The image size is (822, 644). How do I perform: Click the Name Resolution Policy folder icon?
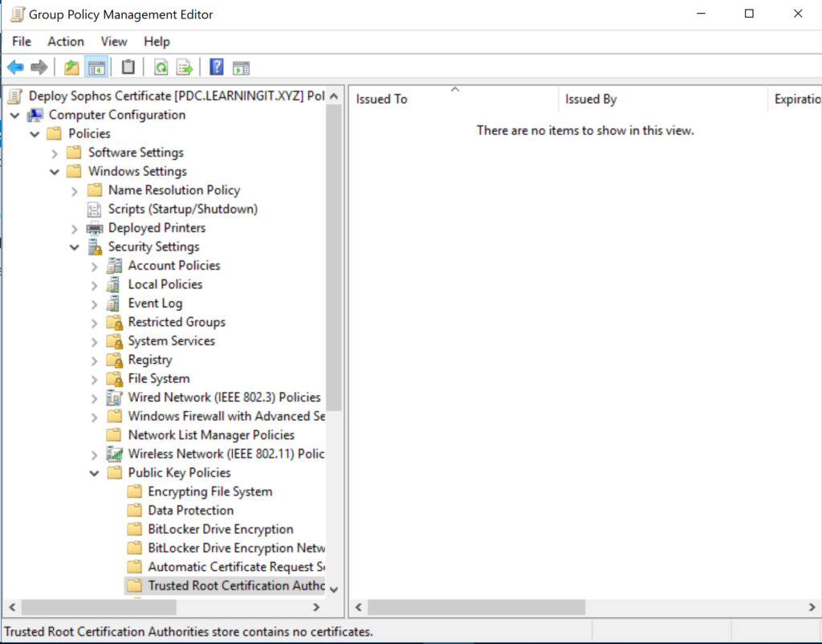coord(95,190)
